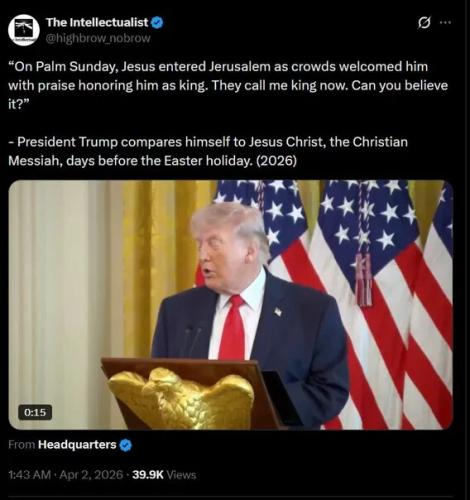View the 39.9K view count
The height and width of the screenshot is (500, 470).
click(x=148, y=475)
